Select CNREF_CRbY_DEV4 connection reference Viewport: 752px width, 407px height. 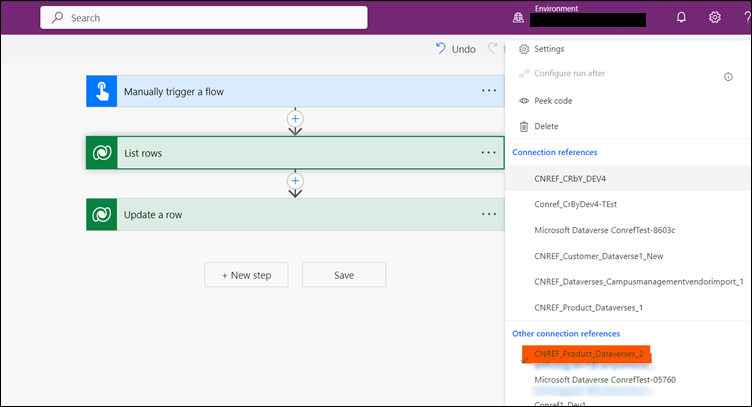570,179
